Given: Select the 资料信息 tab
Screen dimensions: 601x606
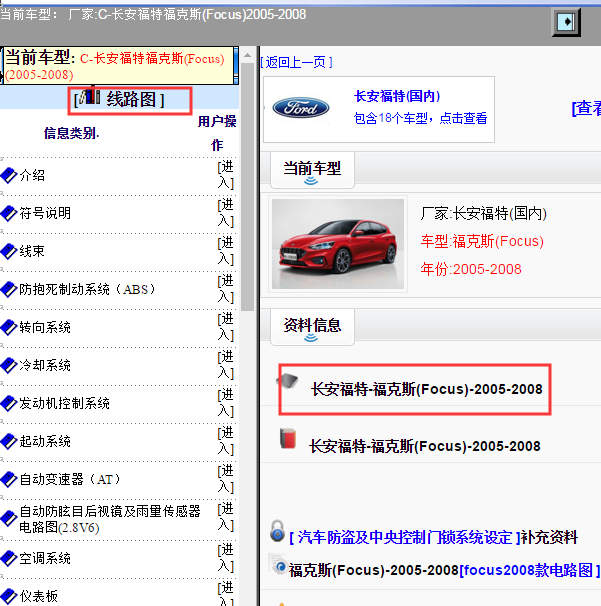Looking at the screenshot, I should point(312,327).
